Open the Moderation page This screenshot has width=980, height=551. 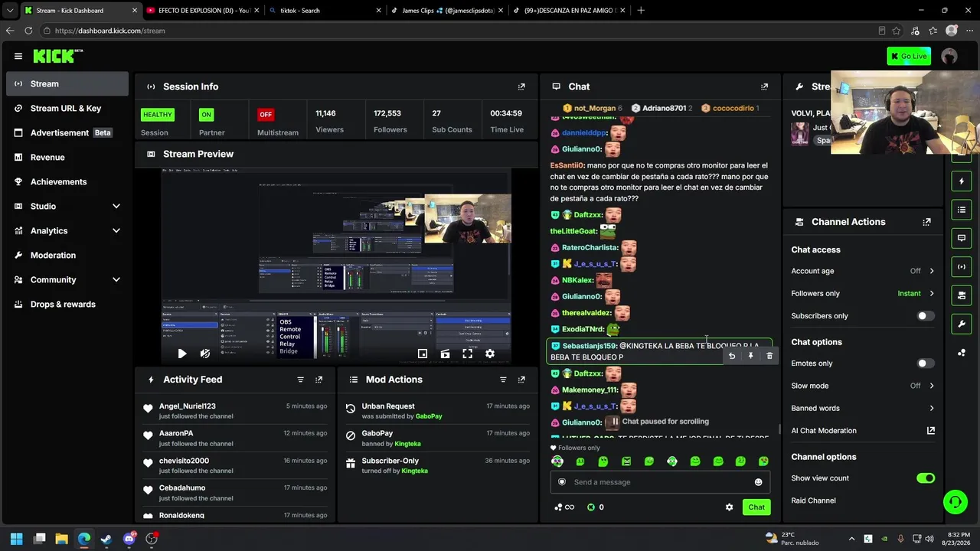tap(67, 255)
